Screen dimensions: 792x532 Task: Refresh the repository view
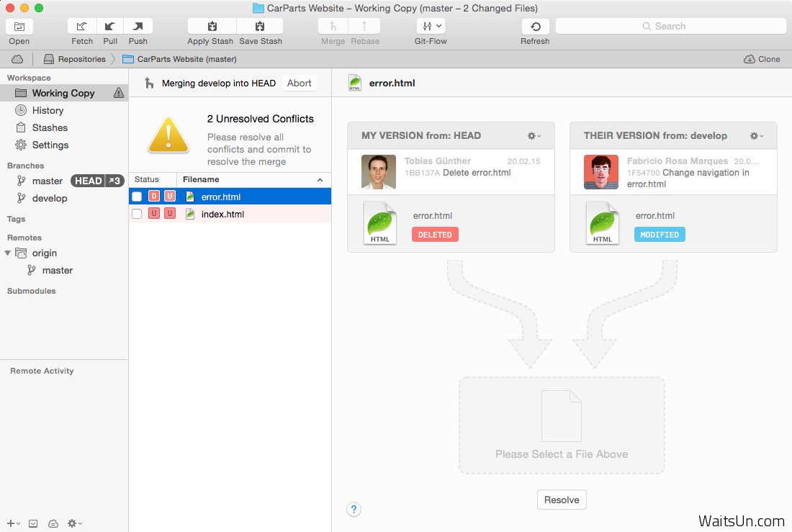[535, 27]
